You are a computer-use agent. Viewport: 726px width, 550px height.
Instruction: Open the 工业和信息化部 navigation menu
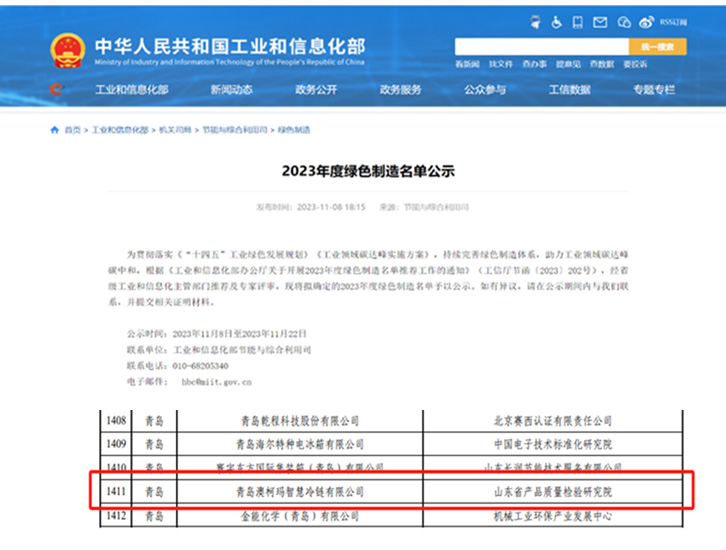(x=131, y=90)
